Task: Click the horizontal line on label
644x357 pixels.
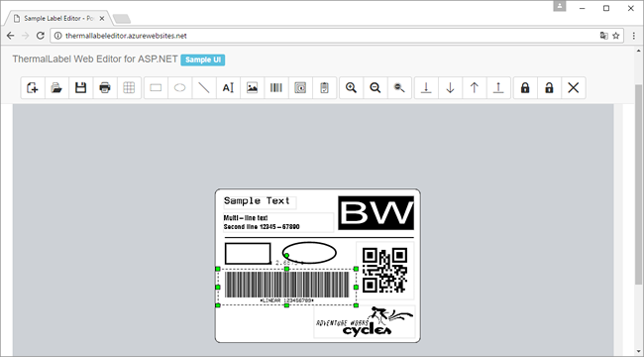Action: click(x=319, y=238)
